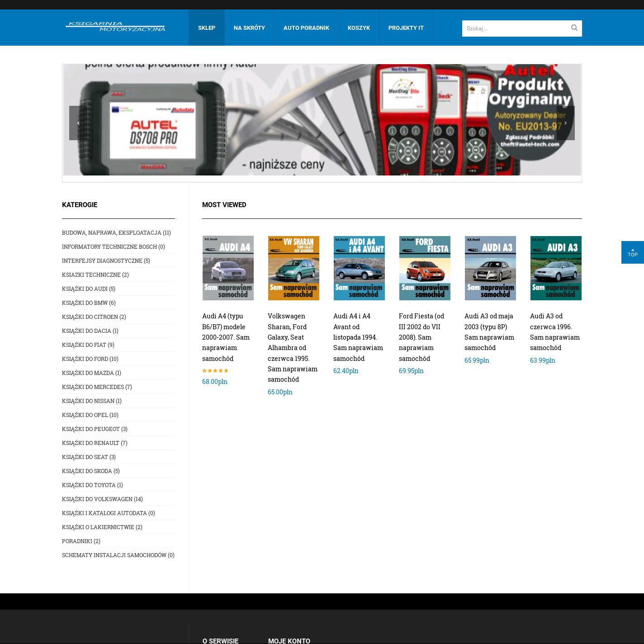This screenshot has width=644, height=644.
Task: Open the Auto Poradnik menu item
Action: click(x=306, y=28)
